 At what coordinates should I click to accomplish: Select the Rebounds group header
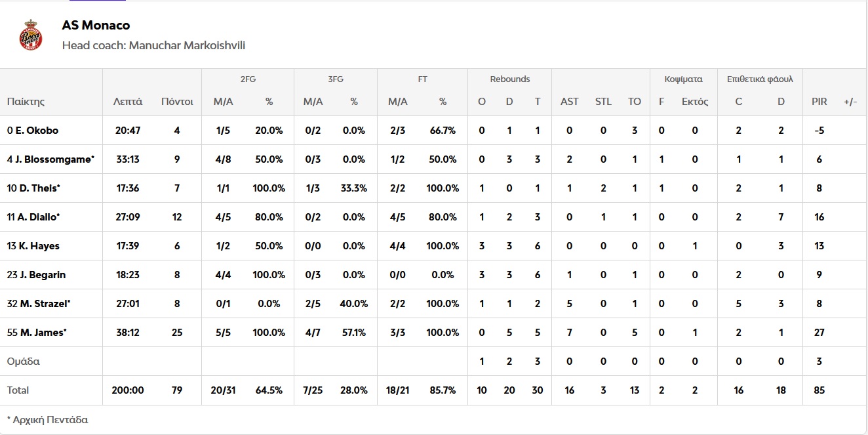509,79
